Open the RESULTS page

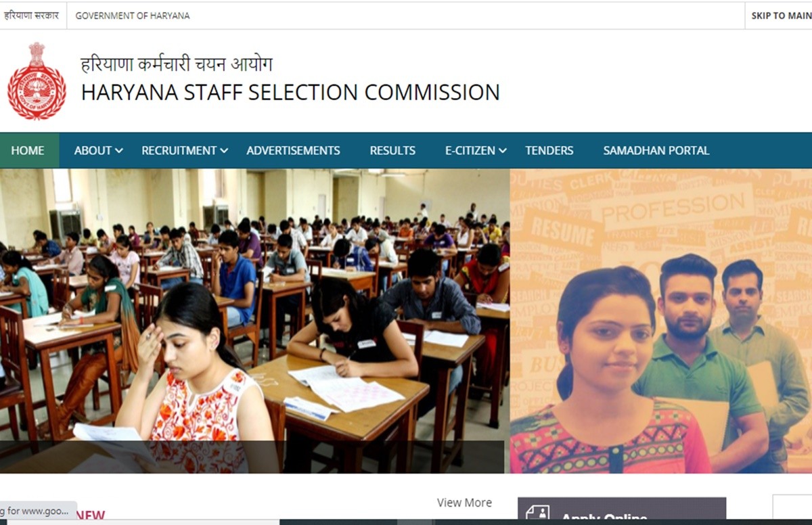pyautogui.click(x=392, y=150)
